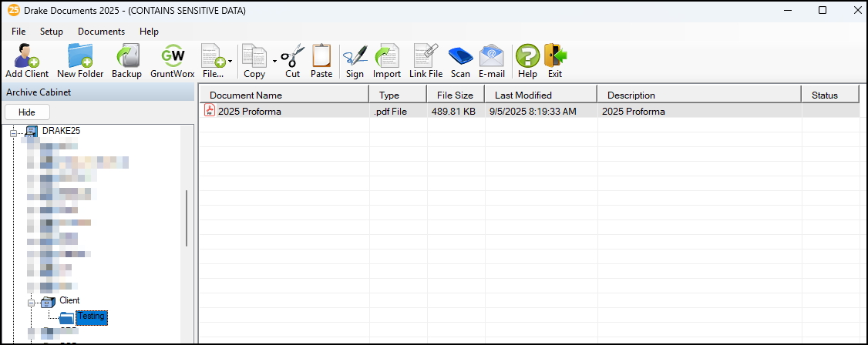Collapse the Client folder node
Screen dimensions: 868x345
[x=32, y=301]
